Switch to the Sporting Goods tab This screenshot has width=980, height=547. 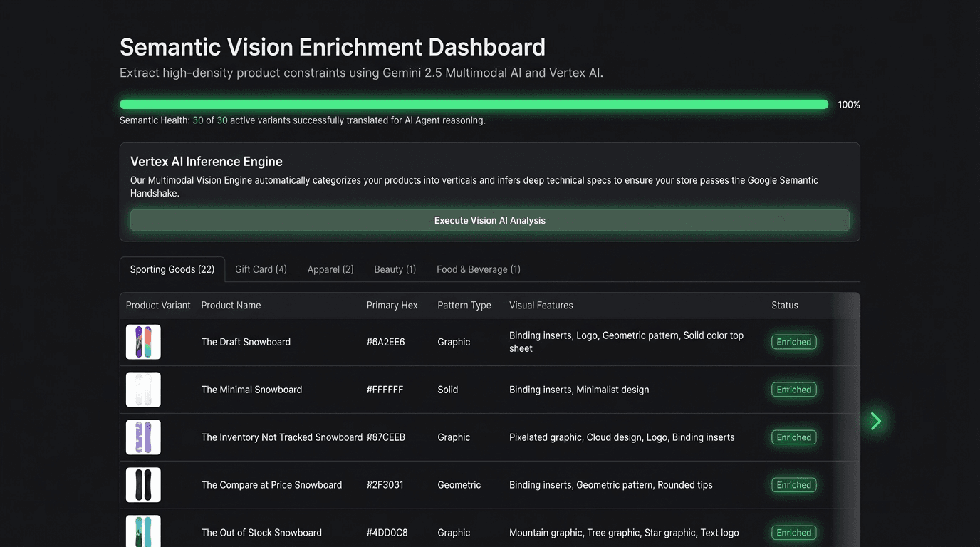[x=172, y=269]
